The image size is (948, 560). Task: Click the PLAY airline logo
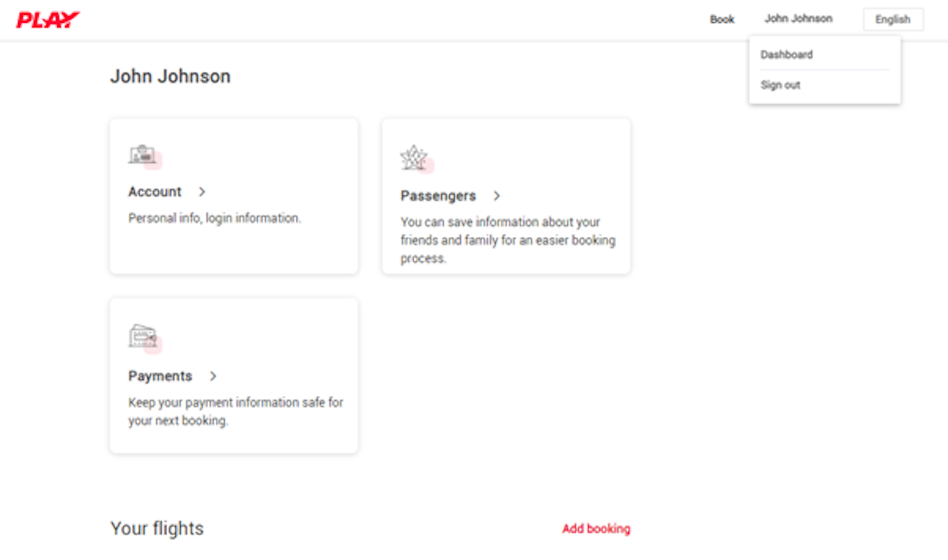pyautogui.click(x=48, y=20)
